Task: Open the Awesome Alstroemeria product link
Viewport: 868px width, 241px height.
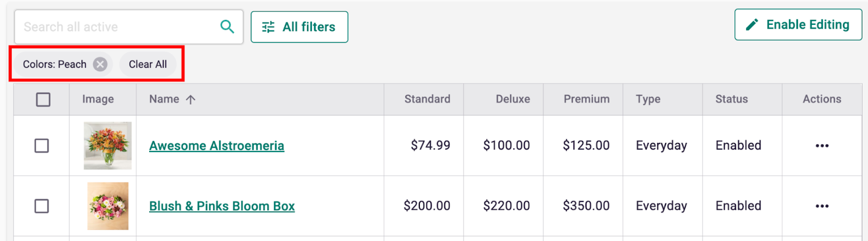Action: tap(216, 146)
